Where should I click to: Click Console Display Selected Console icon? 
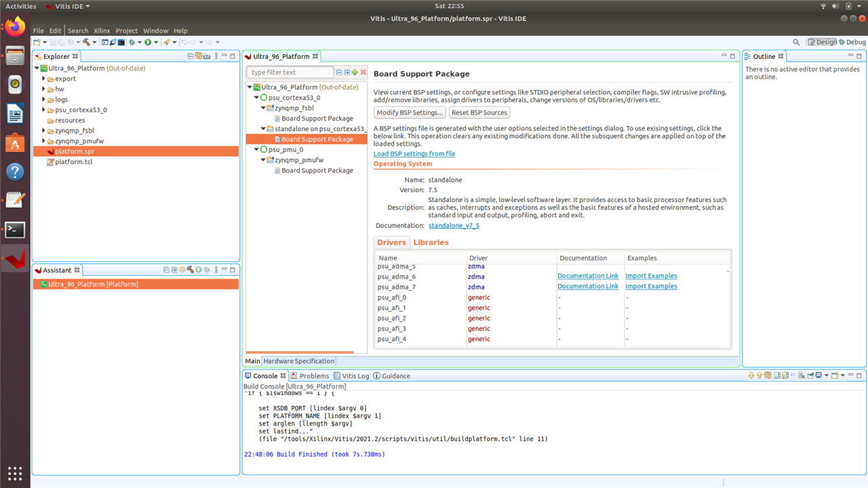click(818, 375)
